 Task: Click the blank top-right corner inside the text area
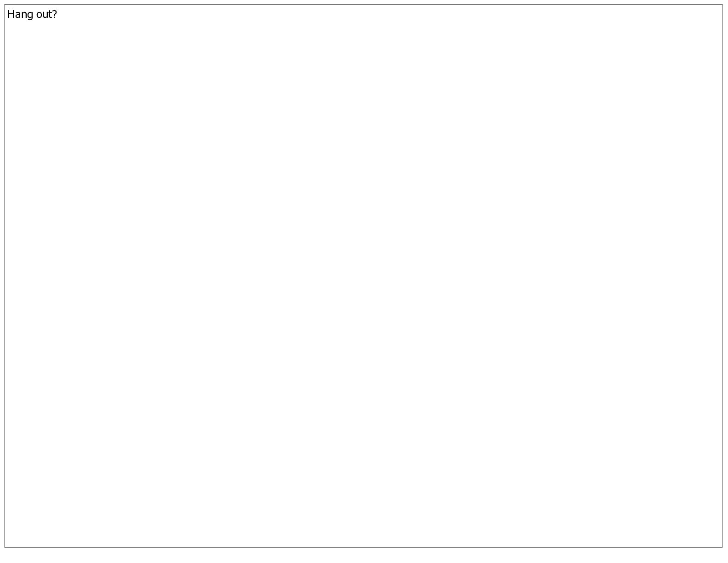(x=712, y=14)
